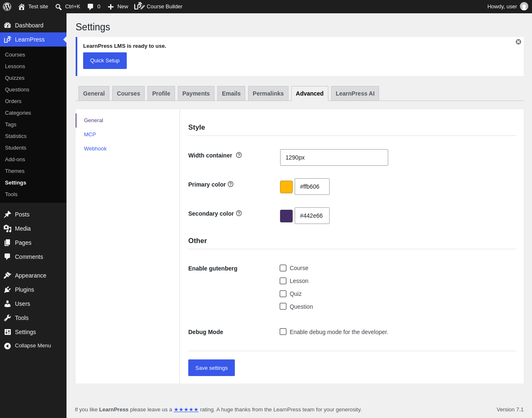Switch to the General settings tab
532x418 pixels.
pyautogui.click(x=94, y=93)
